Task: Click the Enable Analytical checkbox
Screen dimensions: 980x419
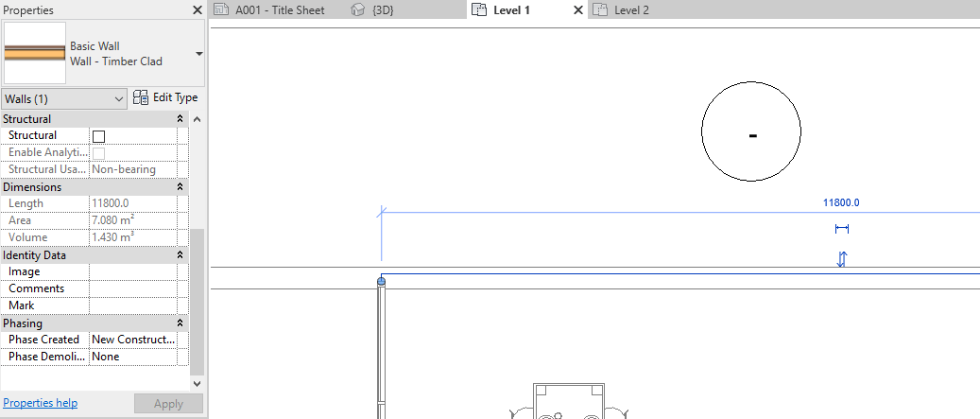Action: click(x=98, y=153)
